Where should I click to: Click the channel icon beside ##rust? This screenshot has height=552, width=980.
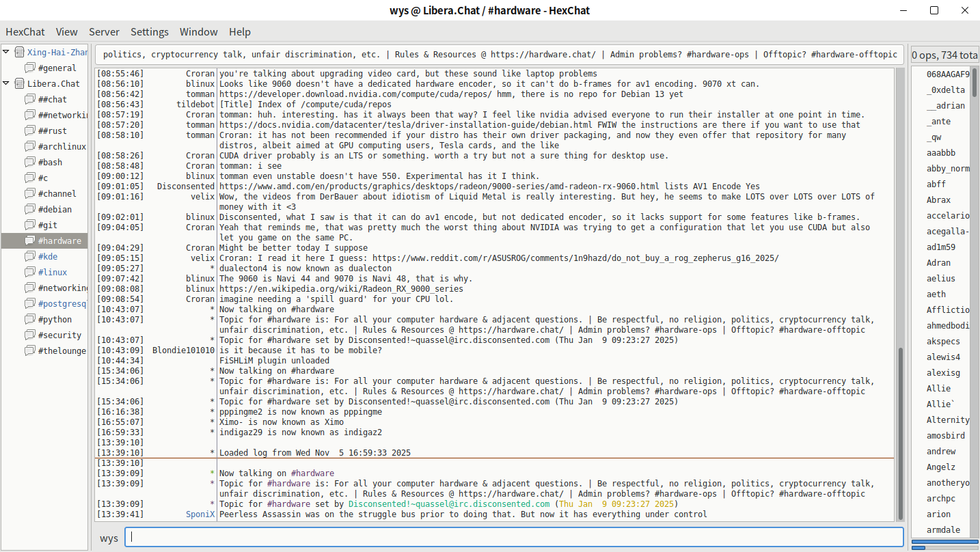click(29, 131)
